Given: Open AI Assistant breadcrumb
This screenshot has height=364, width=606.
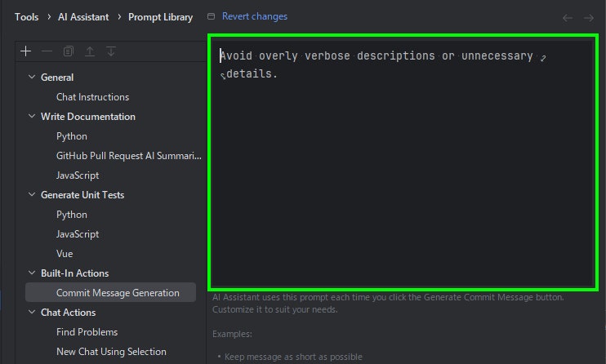Looking at the screenshot, I should tap(83, 17).
